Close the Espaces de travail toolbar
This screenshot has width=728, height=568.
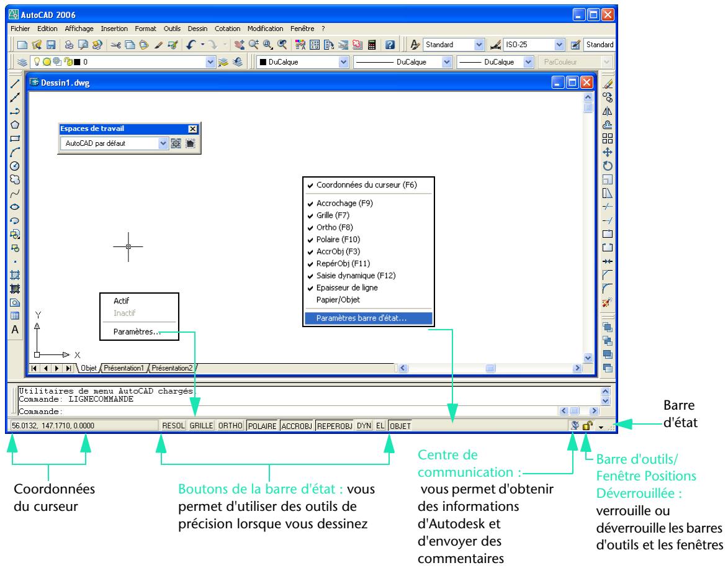tap(192, 129)
